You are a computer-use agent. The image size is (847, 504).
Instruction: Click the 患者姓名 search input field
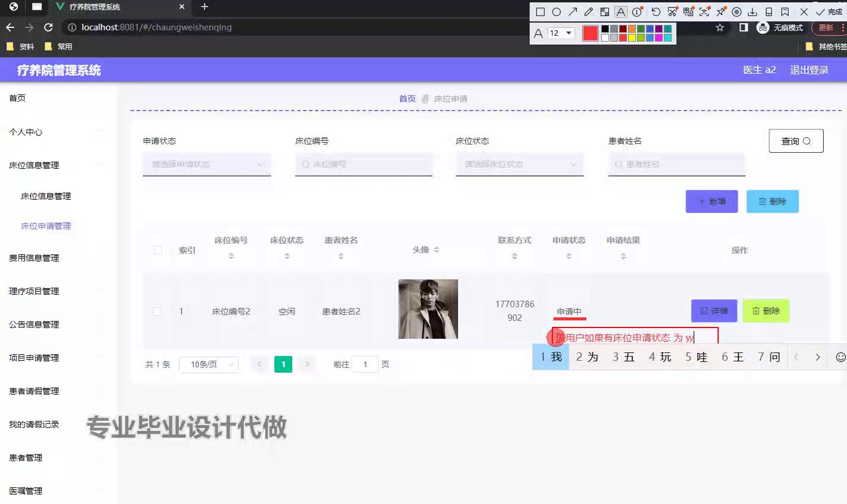tap(676, 165)
